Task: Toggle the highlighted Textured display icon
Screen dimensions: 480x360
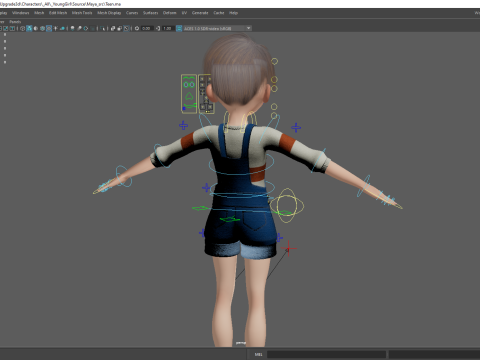Action: pyautogui.click(x=49, y=28)
